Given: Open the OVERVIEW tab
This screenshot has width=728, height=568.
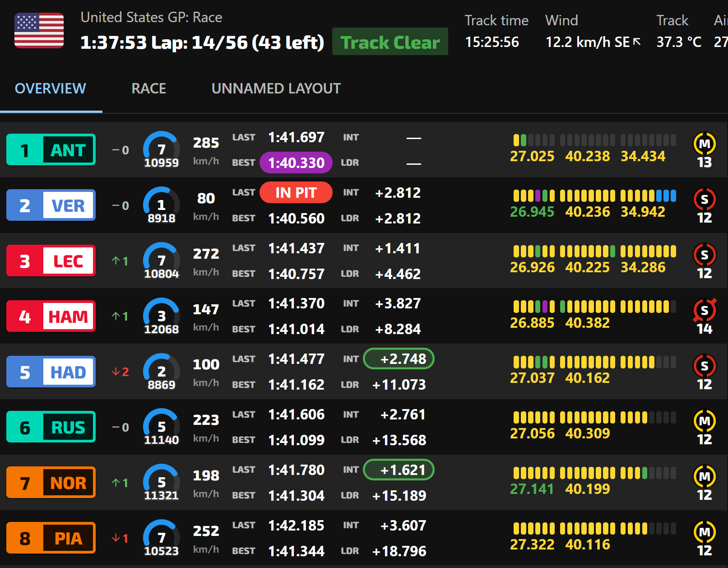Looking at the screenshot, I should [x=51, y=88].
